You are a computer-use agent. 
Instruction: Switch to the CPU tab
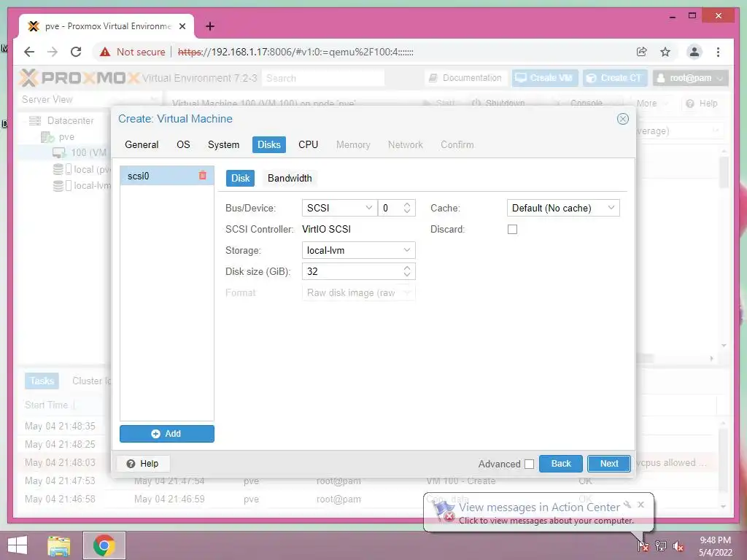(309, 145)
